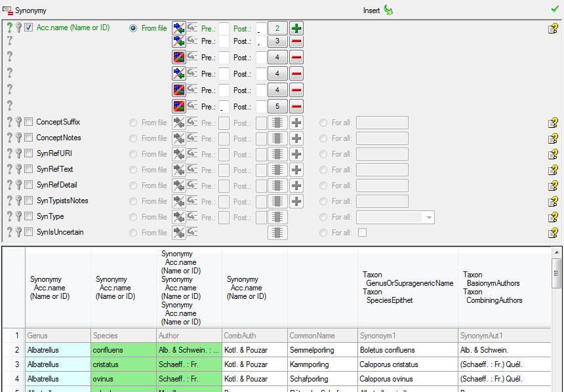Click the red minus icon beside column 3
Image resolution: width=564 pixels, height=392 pixels.
click(296, 41)
